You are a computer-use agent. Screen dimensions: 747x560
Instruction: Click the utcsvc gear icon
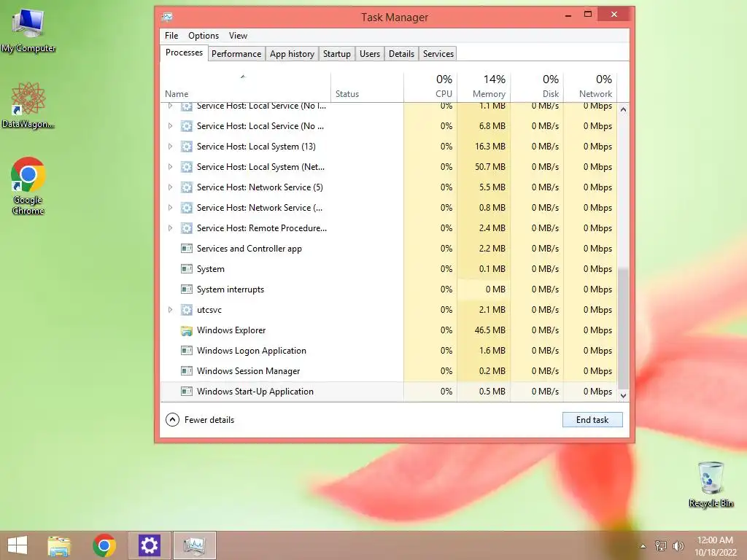pyautogui.click(x=187, y=310)
